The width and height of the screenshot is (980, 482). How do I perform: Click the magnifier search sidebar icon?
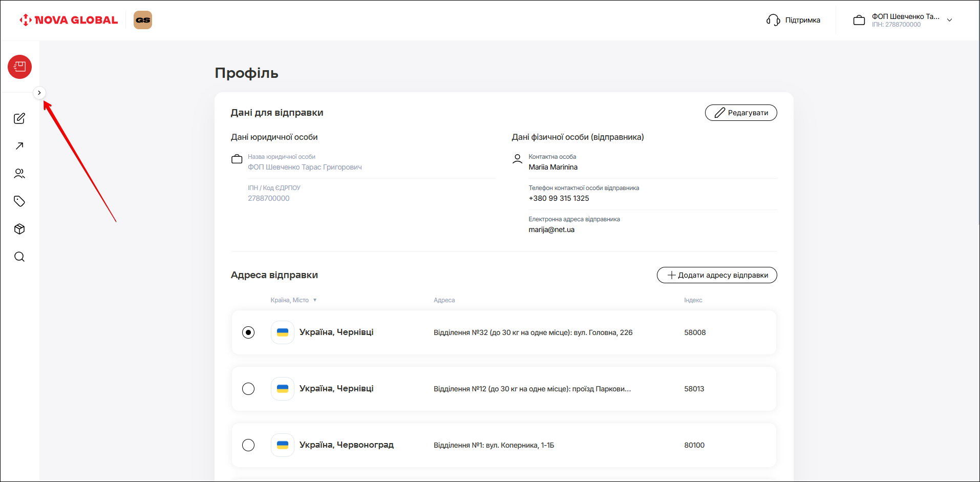point(19,257)
